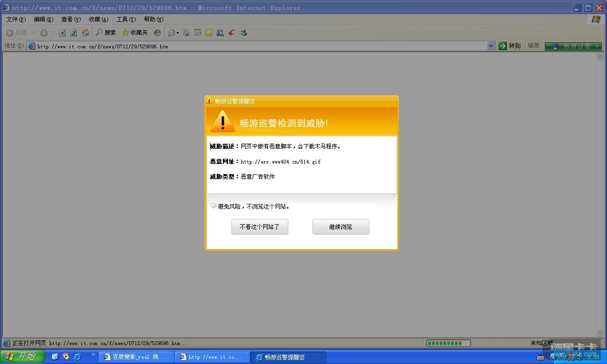
Task: Click the forward arrow icon
Action: click(44, 33)
